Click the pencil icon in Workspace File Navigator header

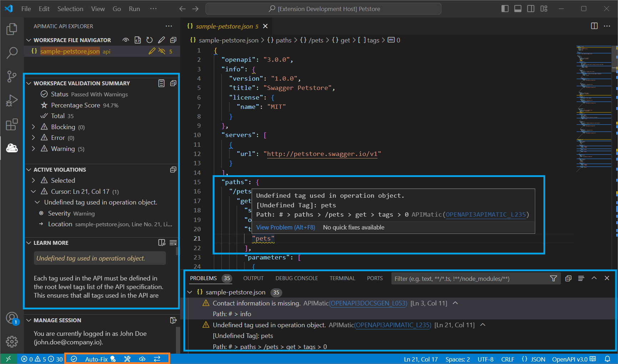tap(162, 40)
